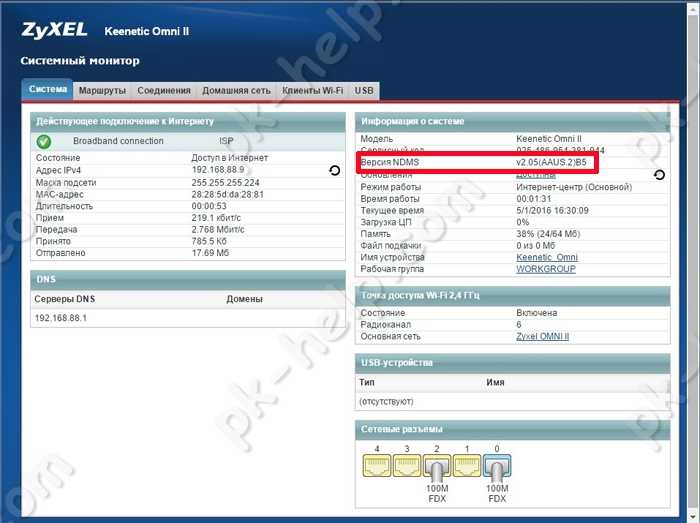Image resolution: width=700 pixels, height=523 pixels.
Task: Click subnet mask 255.255.255.224
Action: click(225, 183)
